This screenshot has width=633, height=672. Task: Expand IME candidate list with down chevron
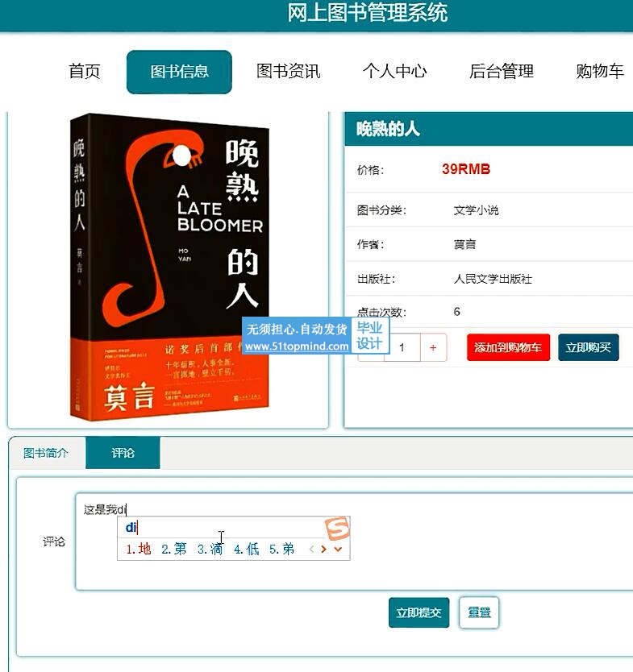pos(338,549)
